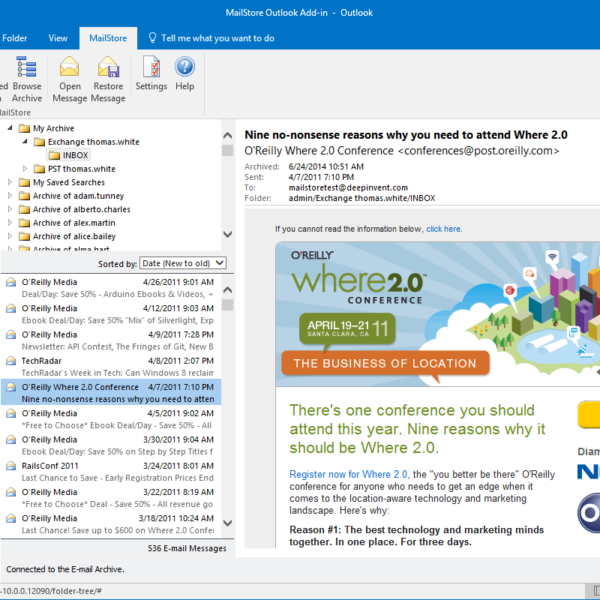Select Exchange thomas.white folder

[86, 142]
